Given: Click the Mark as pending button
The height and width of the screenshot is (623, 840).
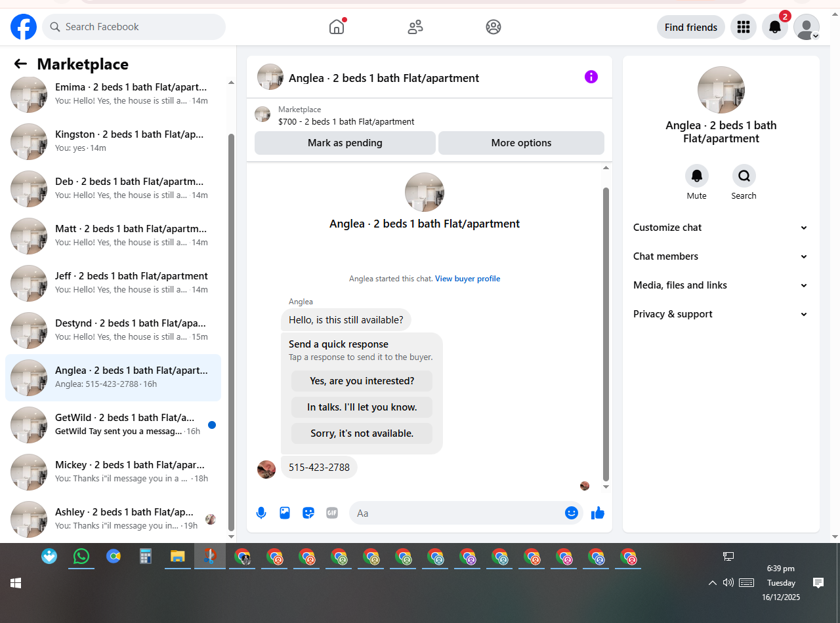Looking at the screenshot, I should point(345,143).
